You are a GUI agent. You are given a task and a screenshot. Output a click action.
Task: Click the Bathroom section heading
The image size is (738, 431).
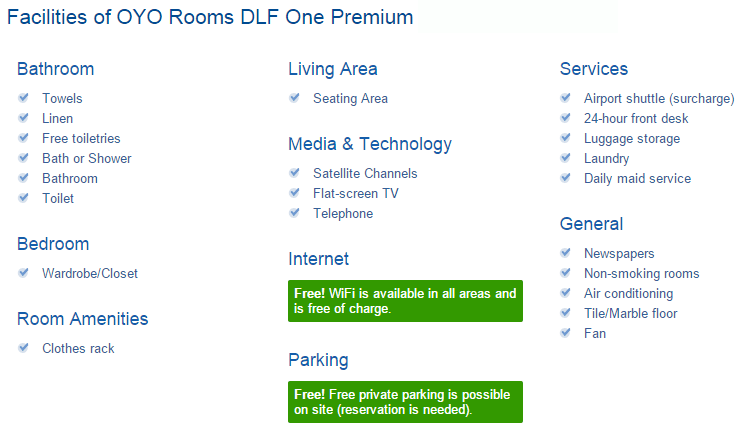point(56,69)
